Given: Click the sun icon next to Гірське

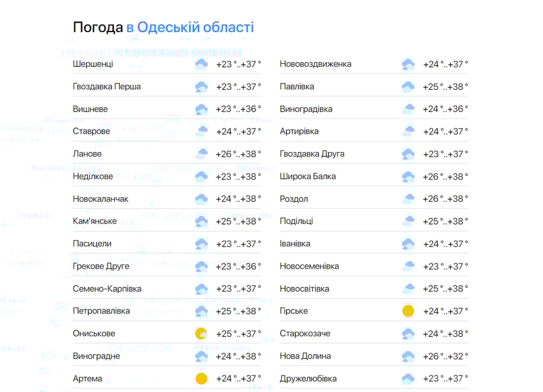Looking at the screenshot, I should tap(408, 311).
